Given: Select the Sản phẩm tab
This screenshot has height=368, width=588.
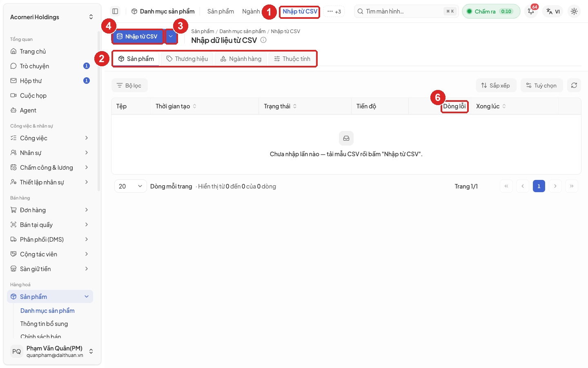Looking at the screenshot, I should [x=136, y=59].
